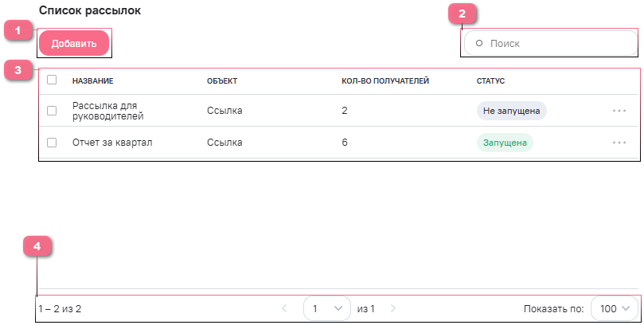The width and height of the screenshot is (644, 325).
Task: Sort by НАЗВАНИЕ column header
Action: (92, 80)
